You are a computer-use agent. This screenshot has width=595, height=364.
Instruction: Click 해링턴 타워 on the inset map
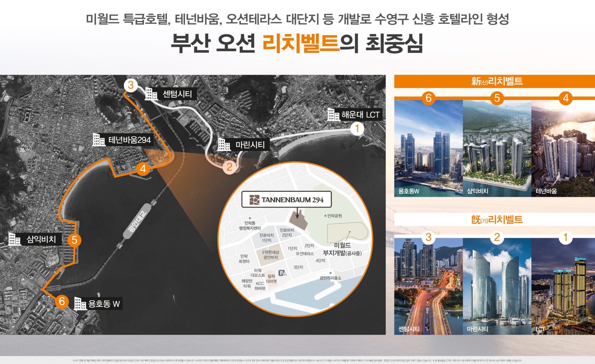247,283
